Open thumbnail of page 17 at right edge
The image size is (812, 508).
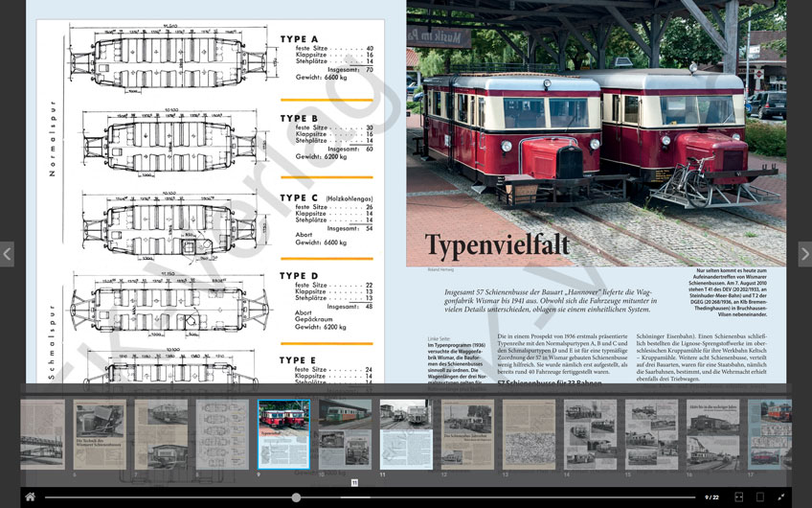770,434
